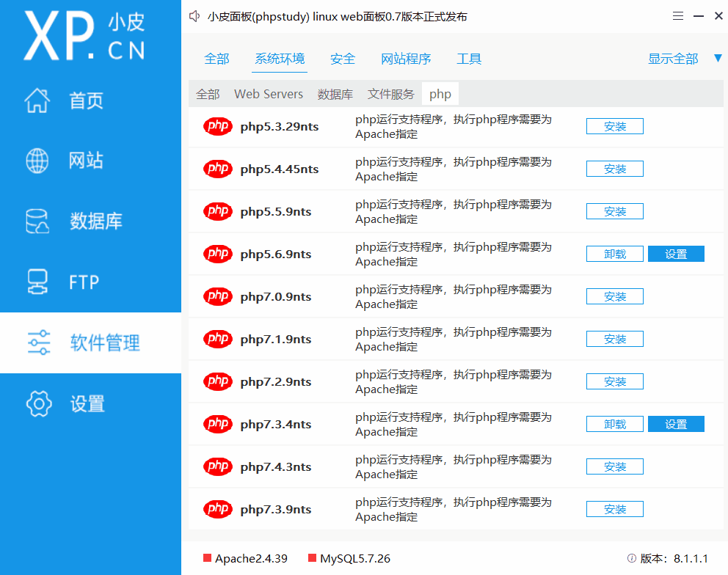Switch to the 网站程序 tab

(x=406, y=59)
